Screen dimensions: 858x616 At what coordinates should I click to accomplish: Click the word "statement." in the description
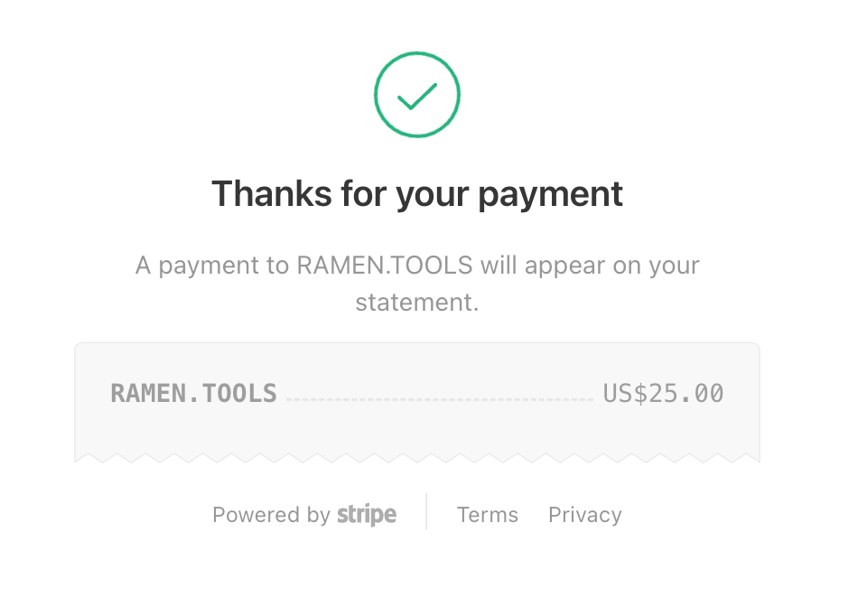[416, 302]
